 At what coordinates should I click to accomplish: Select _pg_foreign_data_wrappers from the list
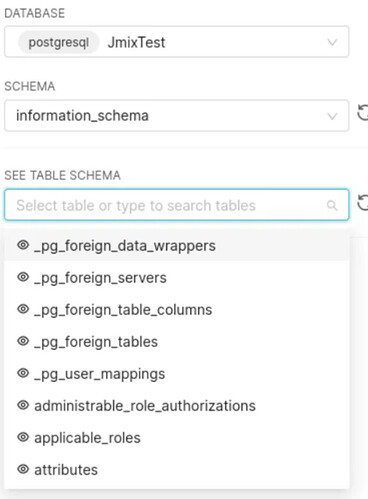pyautogui.click(x=177, y=246)
